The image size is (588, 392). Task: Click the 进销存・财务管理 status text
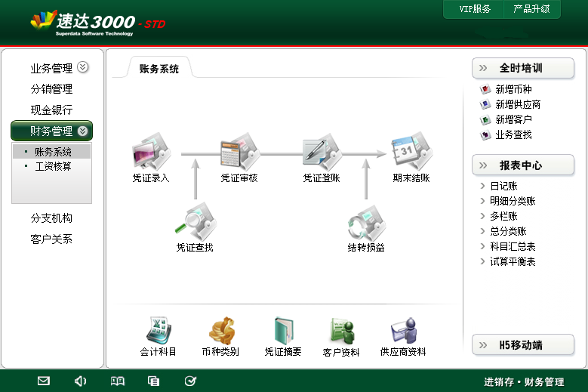(524, 382)
